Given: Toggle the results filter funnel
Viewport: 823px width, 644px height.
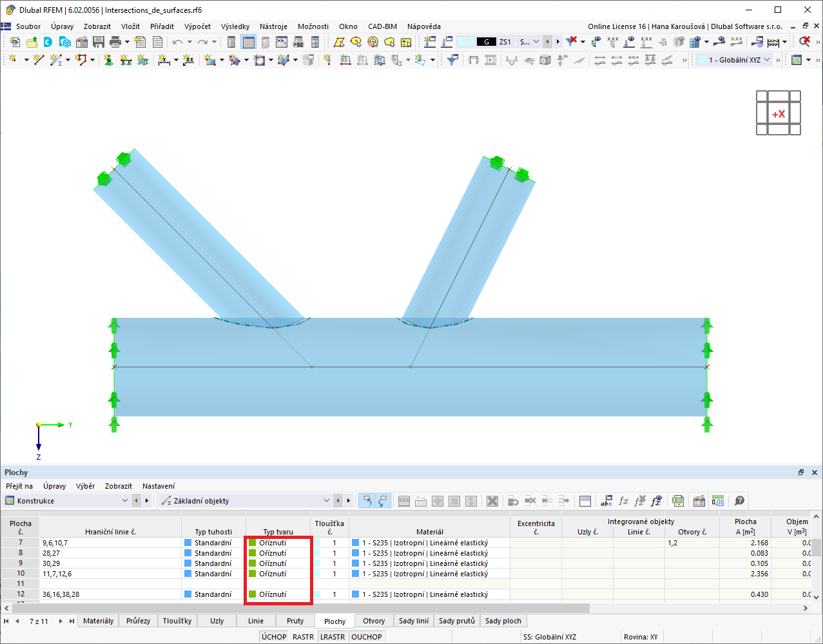Looking at the screenshot, I should coord(453,60).
